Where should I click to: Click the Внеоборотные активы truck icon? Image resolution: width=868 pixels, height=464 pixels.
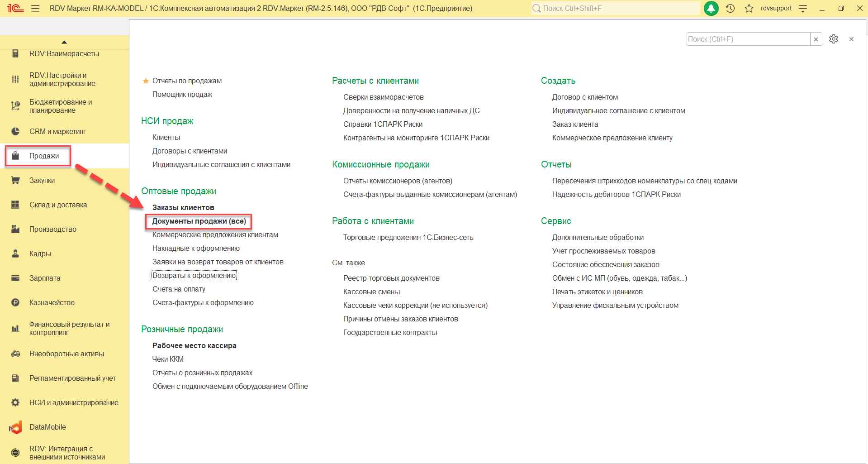tap(15, 354)
